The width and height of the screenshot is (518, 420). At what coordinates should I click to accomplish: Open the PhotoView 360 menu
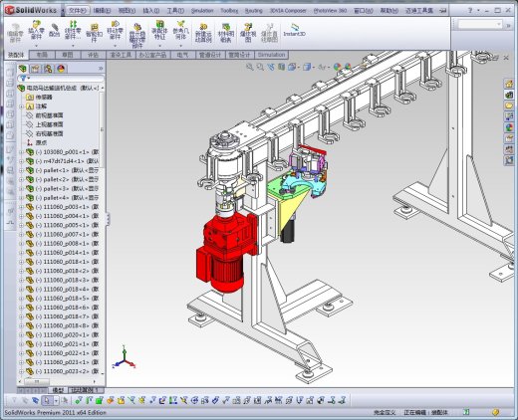click(330, 11)
